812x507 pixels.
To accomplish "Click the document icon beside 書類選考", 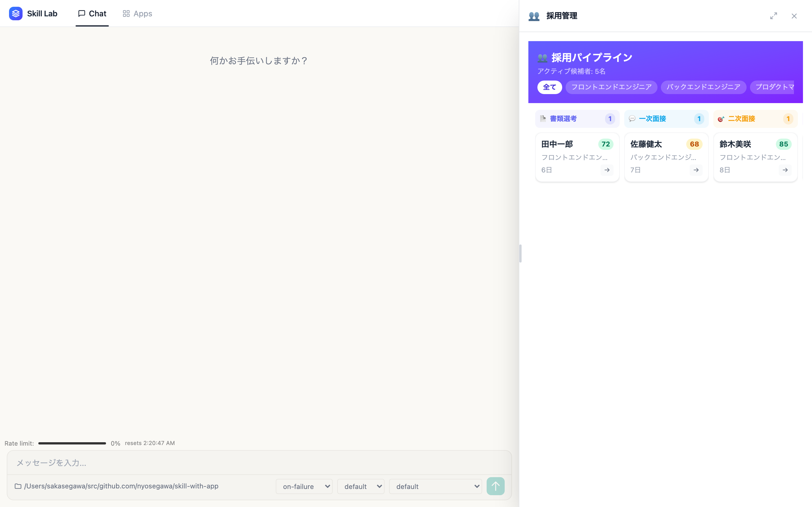I will 543,118.
